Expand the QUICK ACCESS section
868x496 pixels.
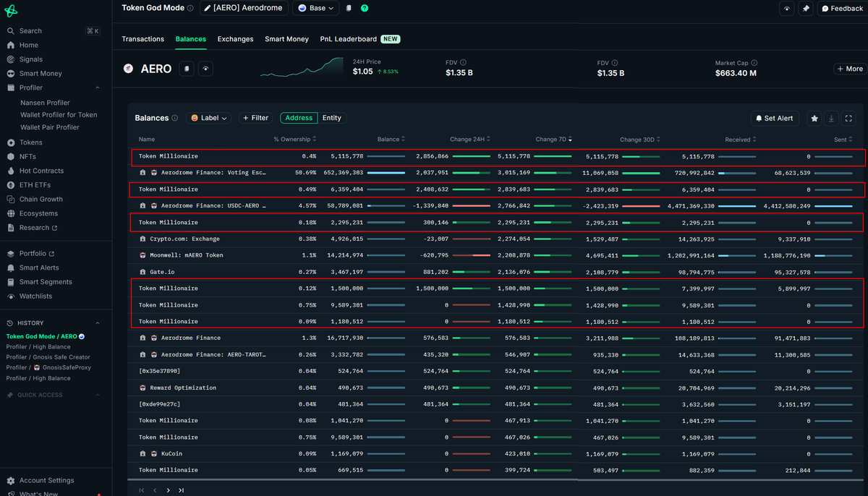pyautogui.click(x=98, y=395)
